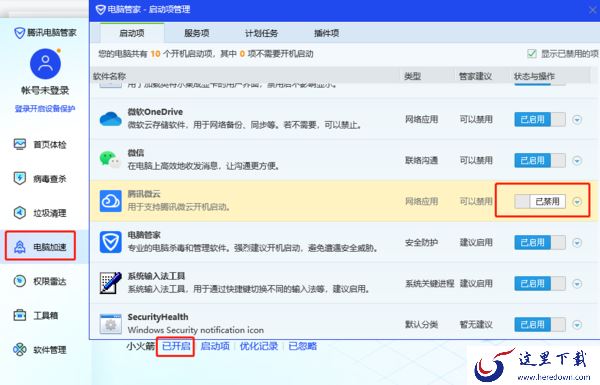Open the 工具箱 toolbox
This screenshot has width=600, height=385.
(36, 315)
